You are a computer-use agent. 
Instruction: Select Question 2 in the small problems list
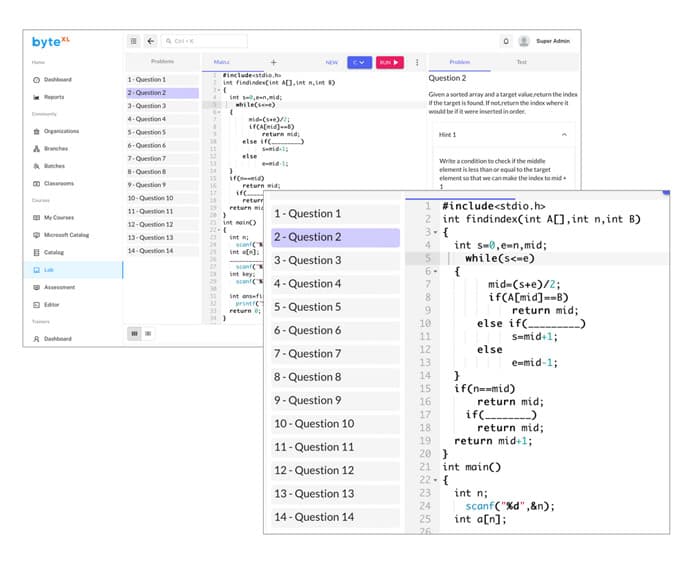coord(163,93)
